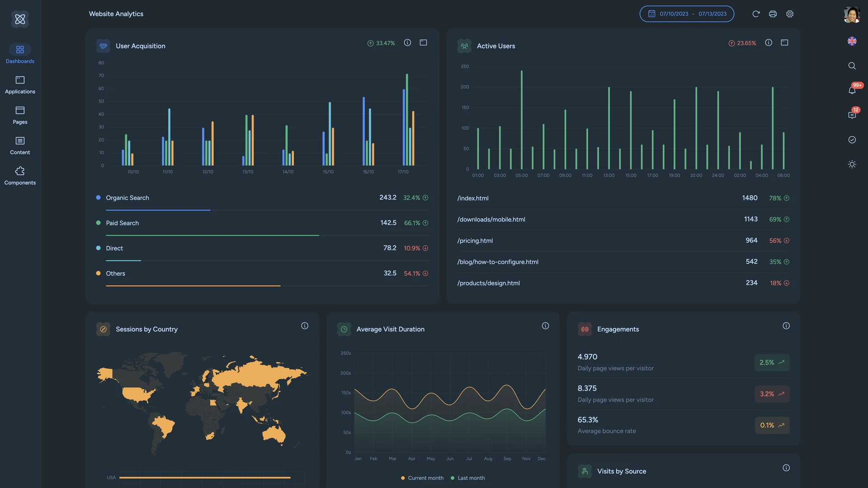Click the 3.2% trend badge
The image size is (868, 488).
point(772,394)
